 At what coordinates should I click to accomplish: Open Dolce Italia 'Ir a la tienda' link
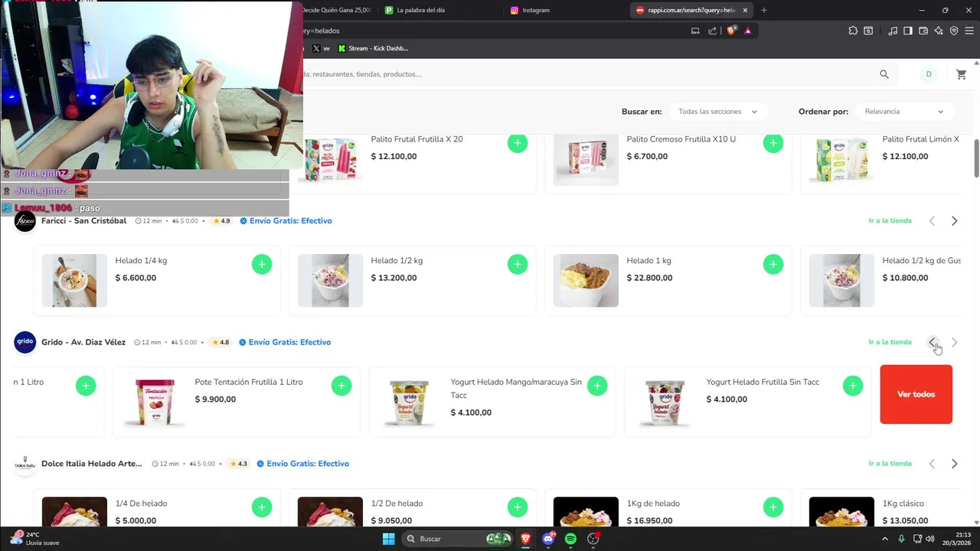point(890,464)
